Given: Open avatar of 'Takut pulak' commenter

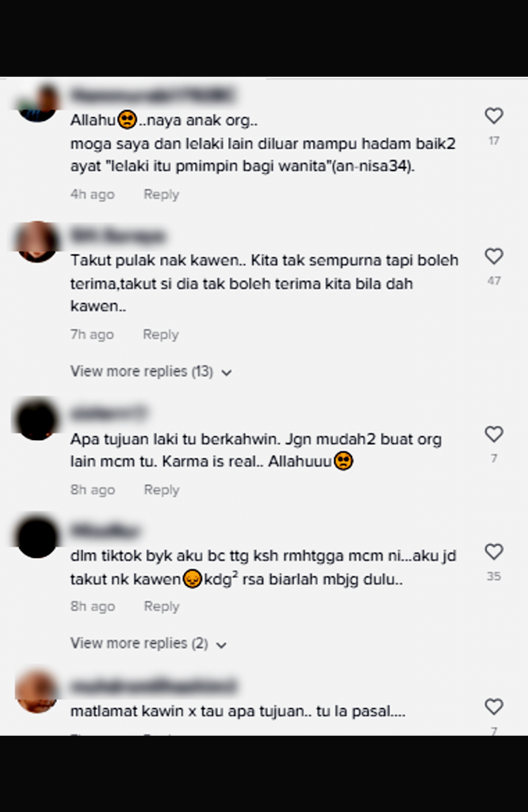Looking at the screenshot, I should 36,242.
